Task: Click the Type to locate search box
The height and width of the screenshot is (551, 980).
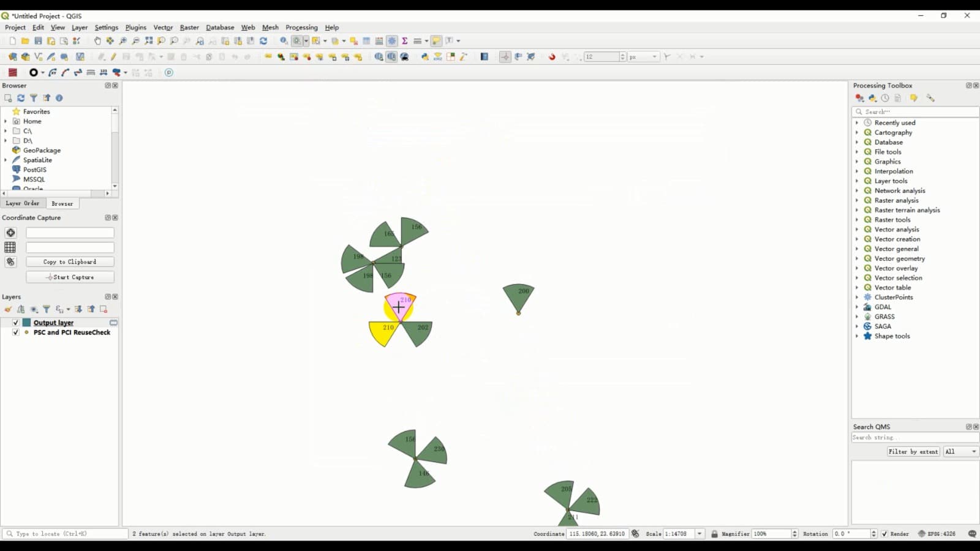Action: click(65, 534)
